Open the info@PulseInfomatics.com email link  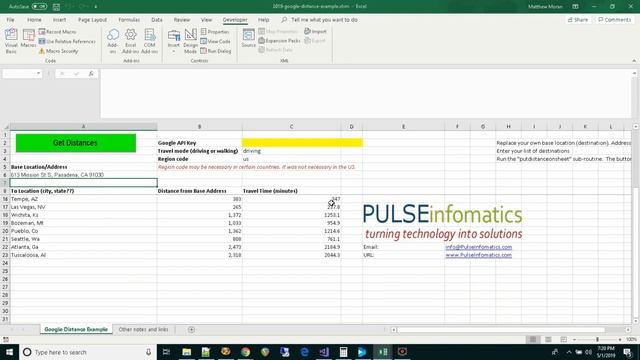478,247
